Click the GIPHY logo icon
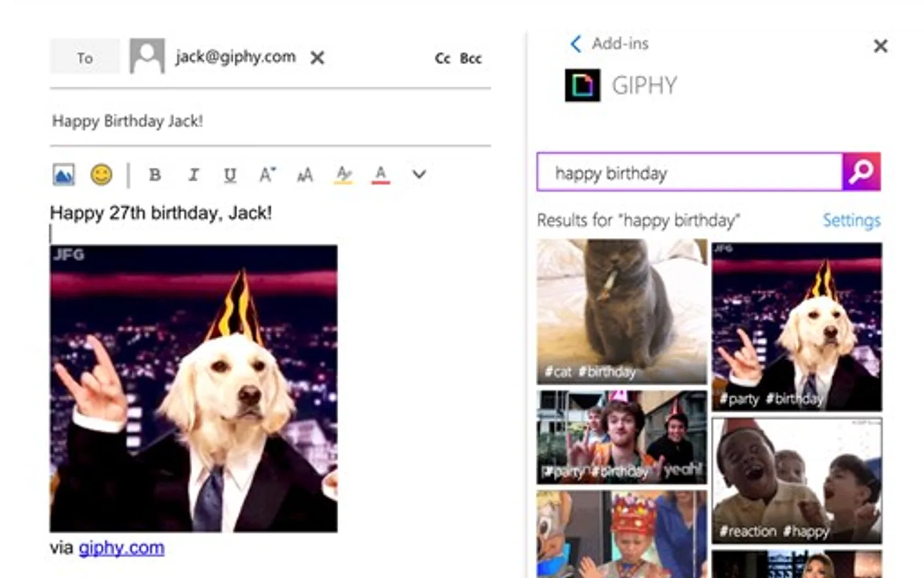Image resolution: width=924 pixels, height=578 pixels. pyautogui.click(x=582, y=85)
